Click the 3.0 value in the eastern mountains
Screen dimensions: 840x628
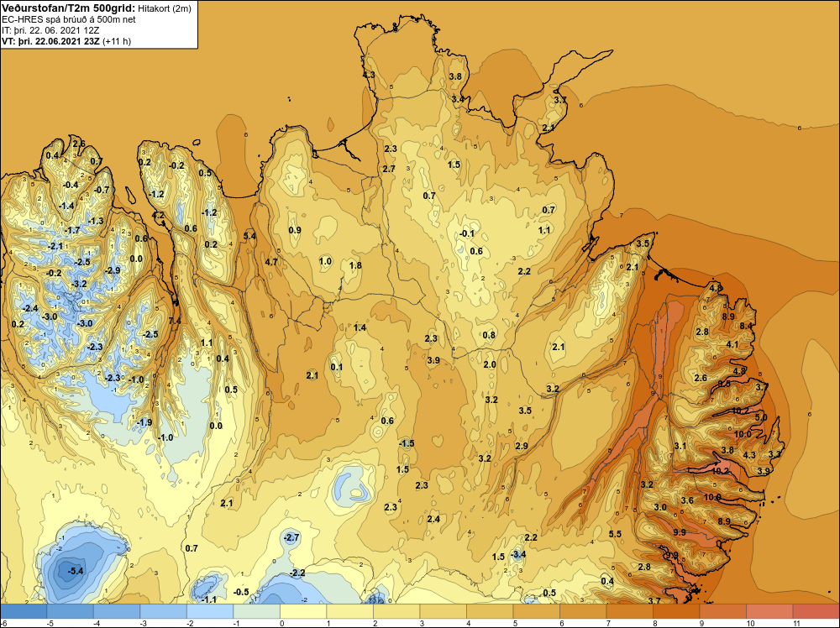coord(660,507)
